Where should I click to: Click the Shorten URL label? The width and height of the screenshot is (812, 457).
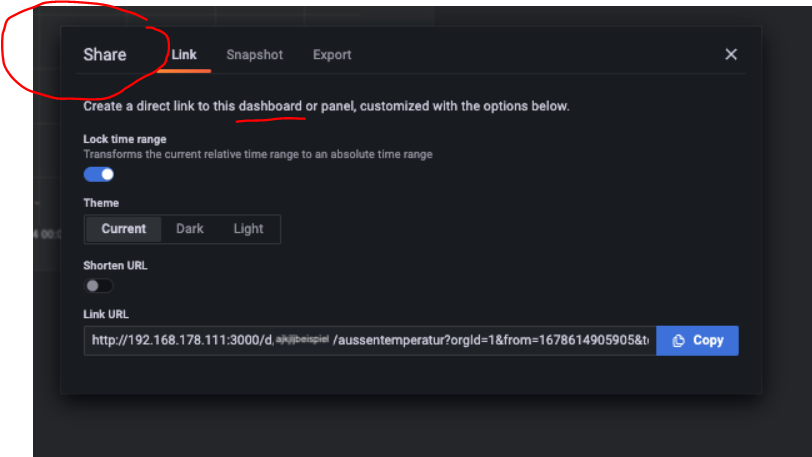[115, 266]
